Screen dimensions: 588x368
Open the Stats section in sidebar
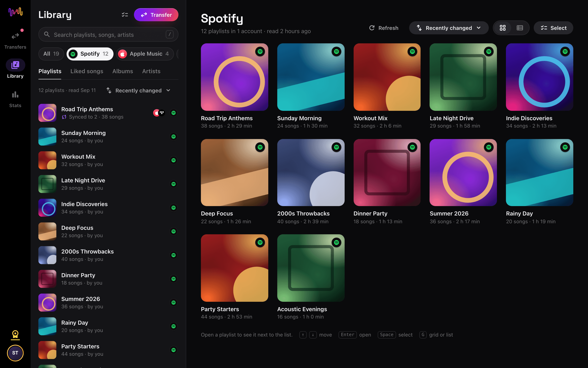[15, 99]
